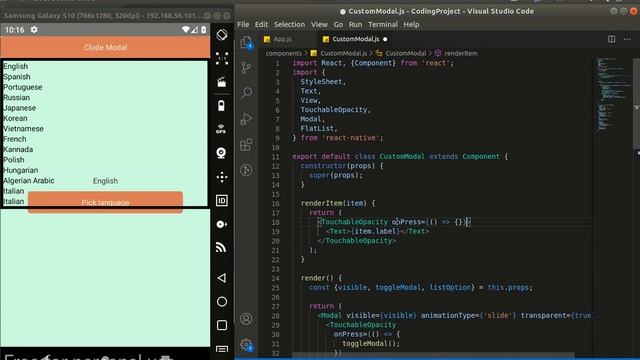This screenshot has height=360, width=640.
Task: Click line number 25 in the gutter
Action: click(x=276, y=288)
